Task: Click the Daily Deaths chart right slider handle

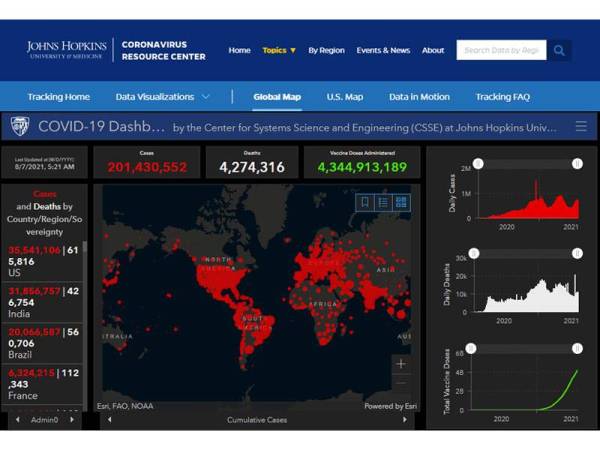Action: click(577, 253)
